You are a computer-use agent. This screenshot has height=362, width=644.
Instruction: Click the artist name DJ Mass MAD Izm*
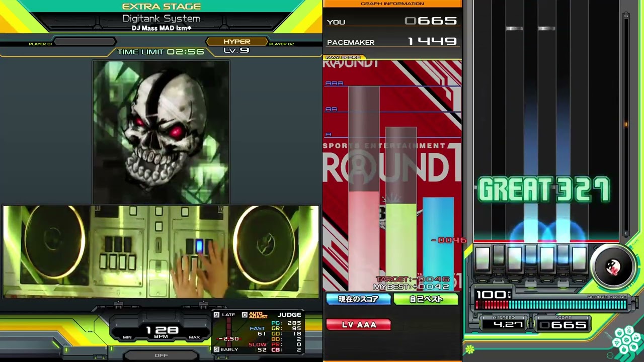[x=162, y=28]
